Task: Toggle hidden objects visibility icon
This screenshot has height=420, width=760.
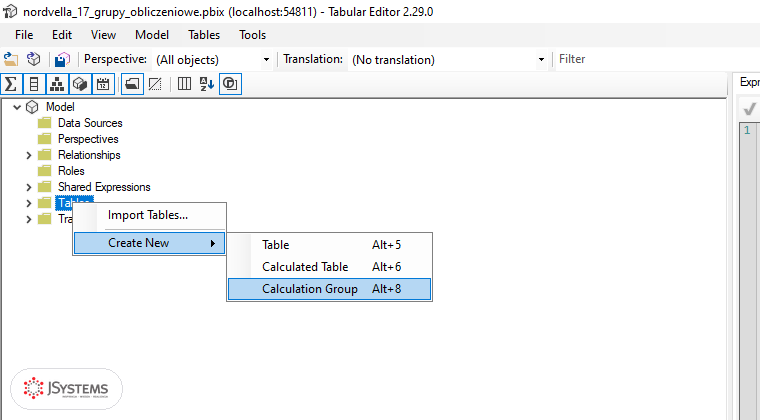Action: [155, 84]
